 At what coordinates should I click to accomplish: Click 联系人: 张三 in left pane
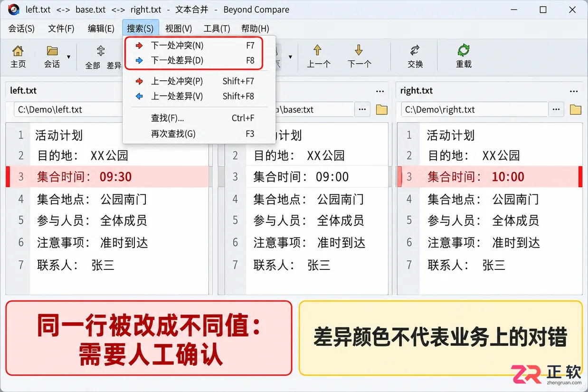coord(76,265)
